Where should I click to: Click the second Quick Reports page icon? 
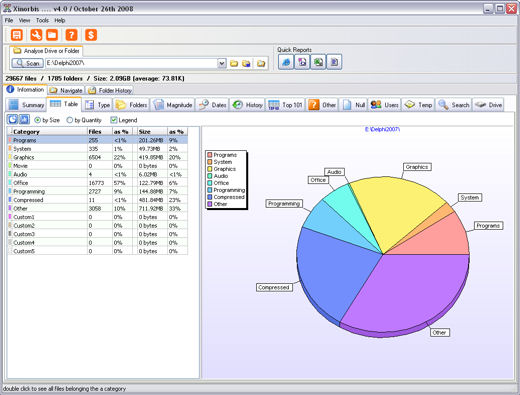pyautogui.click(x=302, y=62)
